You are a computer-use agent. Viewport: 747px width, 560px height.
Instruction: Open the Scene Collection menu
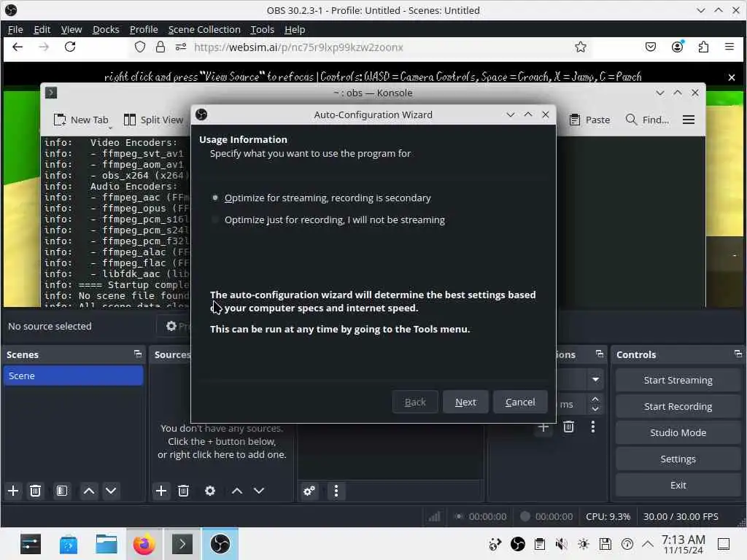pyautogui.click(x=204, y=29)
